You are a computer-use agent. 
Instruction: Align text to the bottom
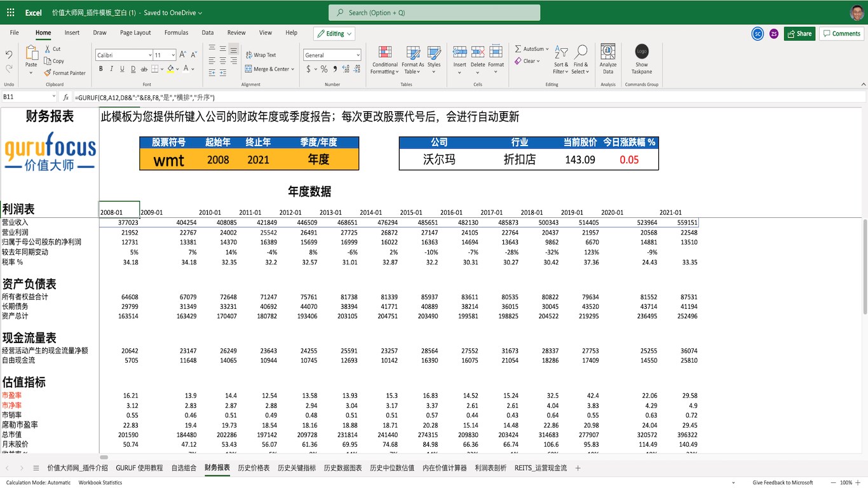[233, 49]
